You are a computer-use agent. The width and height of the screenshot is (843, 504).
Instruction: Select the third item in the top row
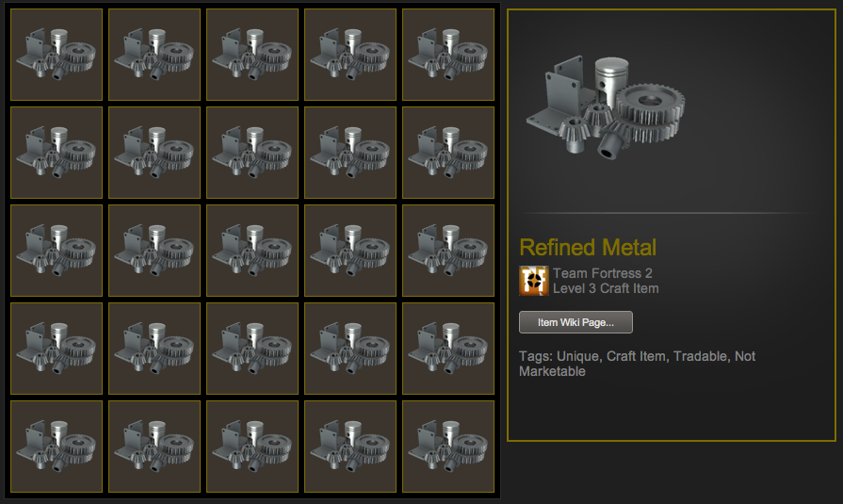click(252, 55)
